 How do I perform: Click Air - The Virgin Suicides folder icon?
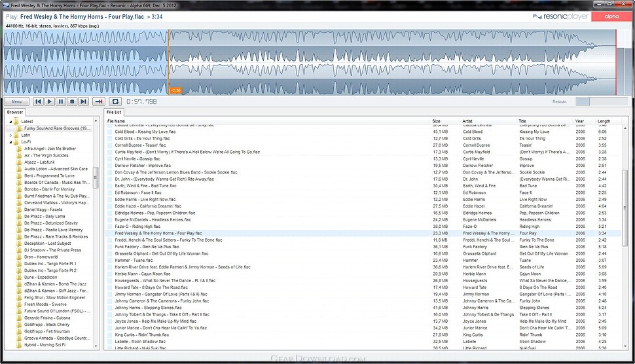[x=19, y=155]
